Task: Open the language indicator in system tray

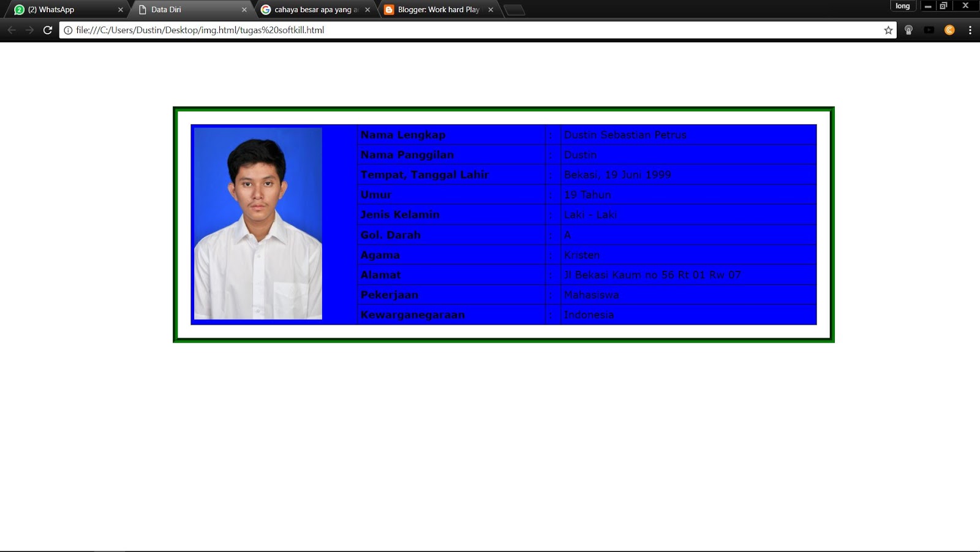Action: coord(902,6)
